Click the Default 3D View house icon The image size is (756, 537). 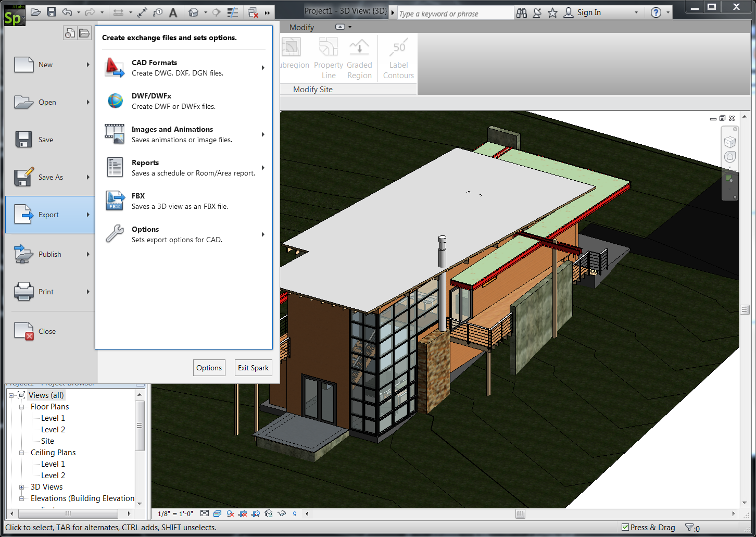(194, 12)
